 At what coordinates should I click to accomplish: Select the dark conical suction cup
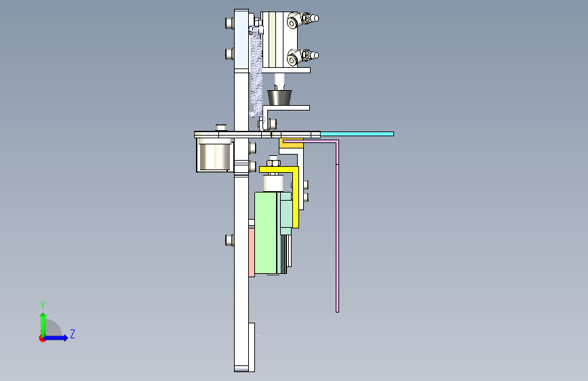click(x=279, y=98)
